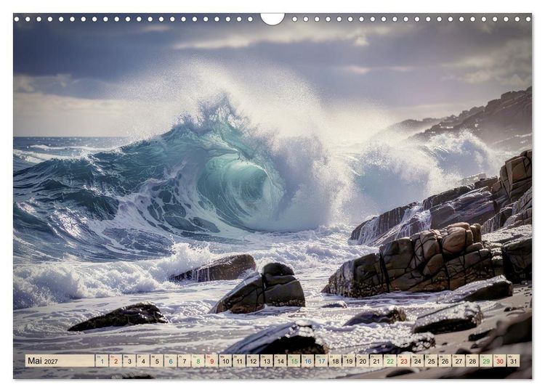Select day 10 in the calendar
The height and width of the screenshot is (392, 545).
tap(225, 361)
